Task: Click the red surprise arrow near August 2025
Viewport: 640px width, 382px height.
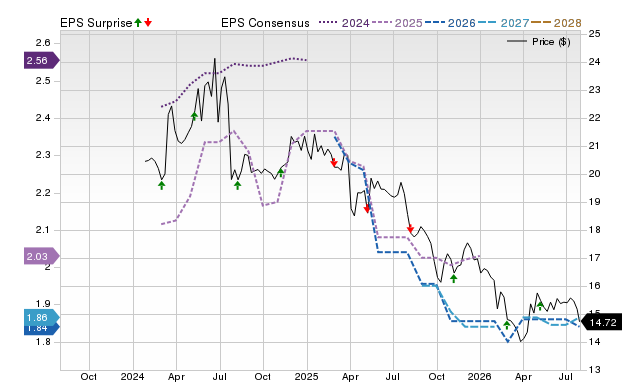Action: pyautogui.click(x=410, y=229)
